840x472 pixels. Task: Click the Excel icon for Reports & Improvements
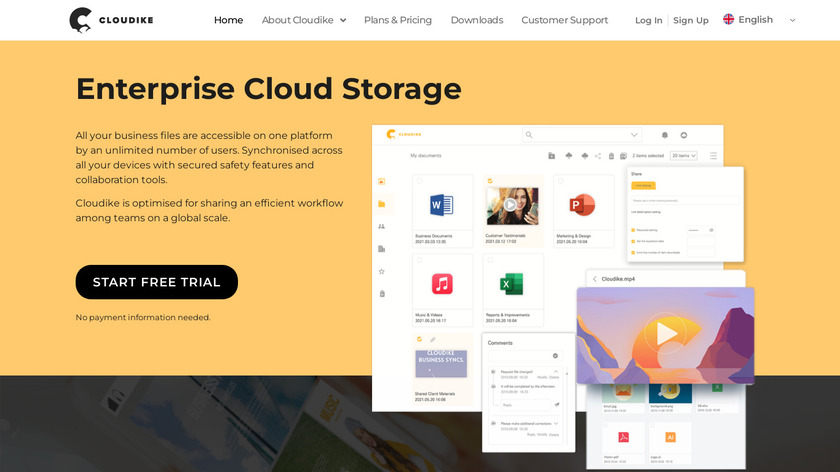[x=511, y=284]
